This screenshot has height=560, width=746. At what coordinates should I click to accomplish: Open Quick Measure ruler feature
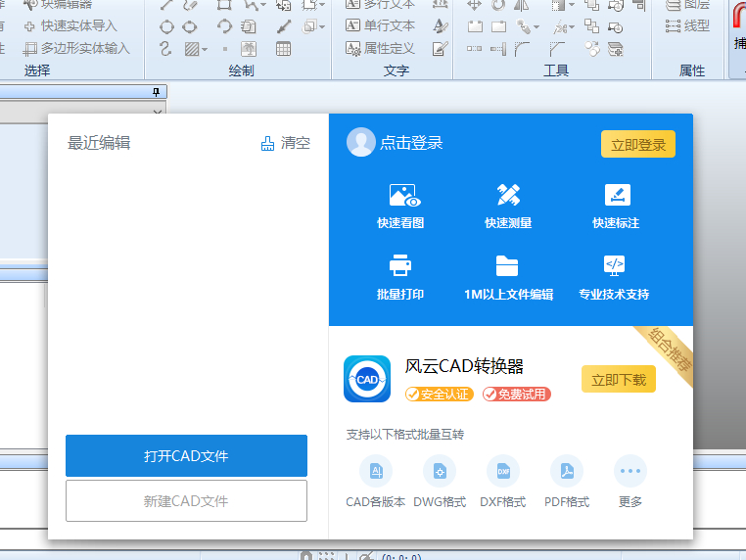point(508,206)
